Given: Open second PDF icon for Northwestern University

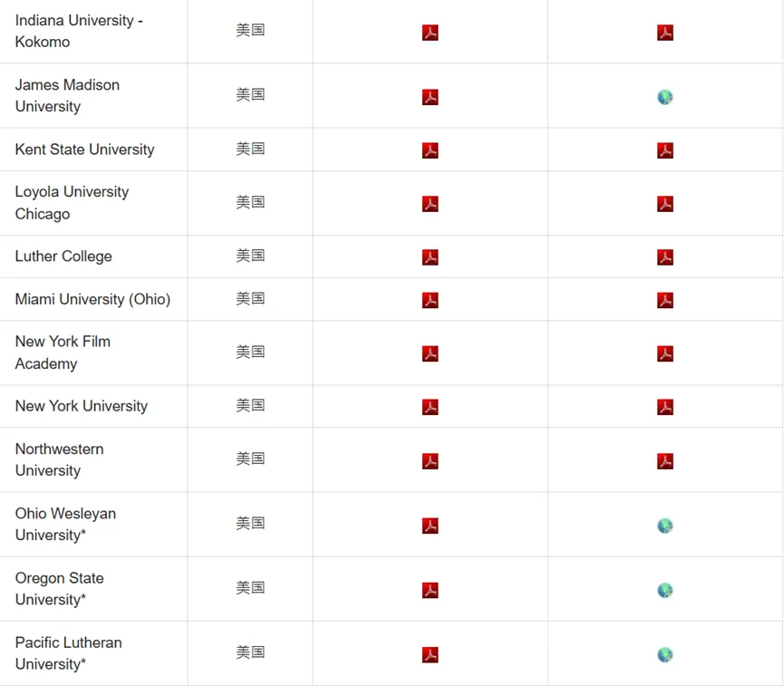Looking at the screenshot, I should 665,461.
